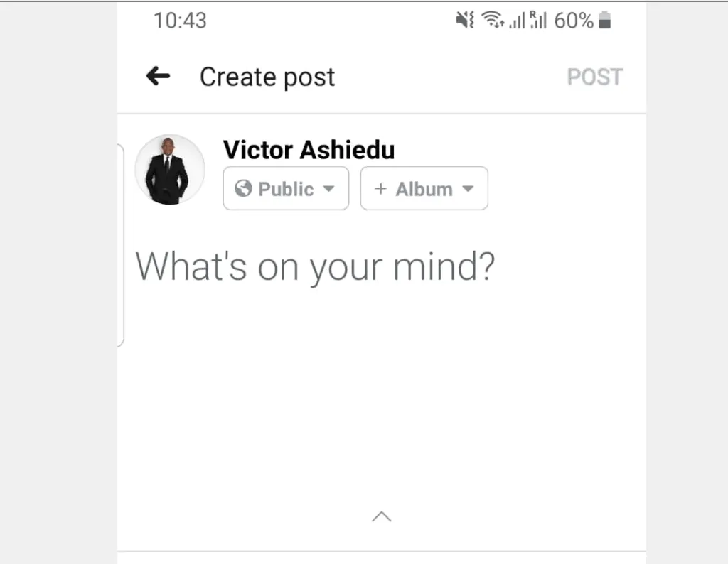Click the plus icon beside Album

(381, 189)
